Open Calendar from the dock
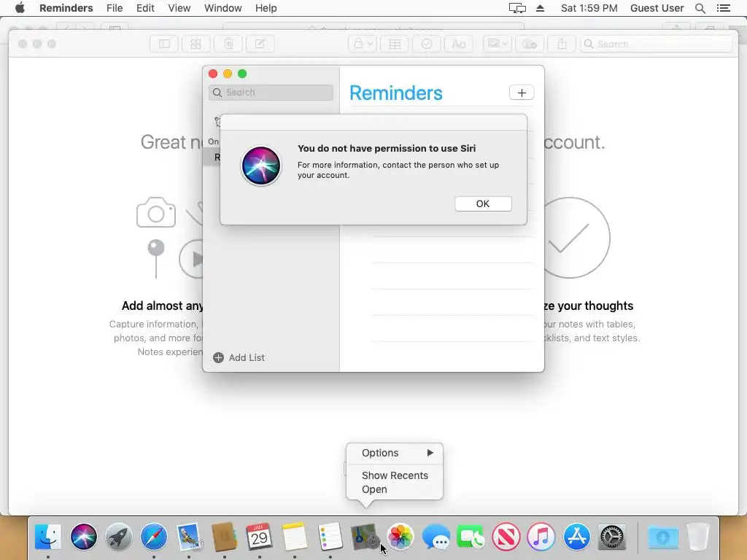747x560 pixels. (x=259, y=537)
